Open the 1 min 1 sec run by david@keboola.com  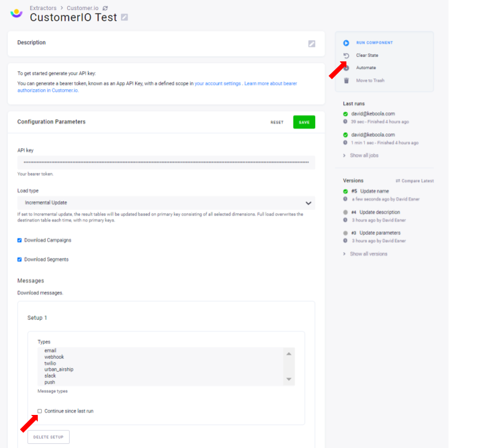coord(373,135)
